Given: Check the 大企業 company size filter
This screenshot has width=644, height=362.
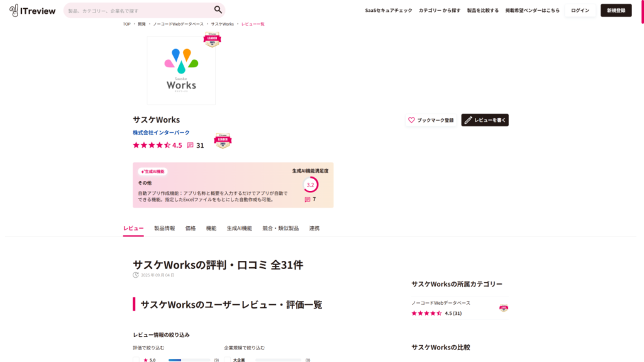Looking at the screenshot, I should [228, 360].
